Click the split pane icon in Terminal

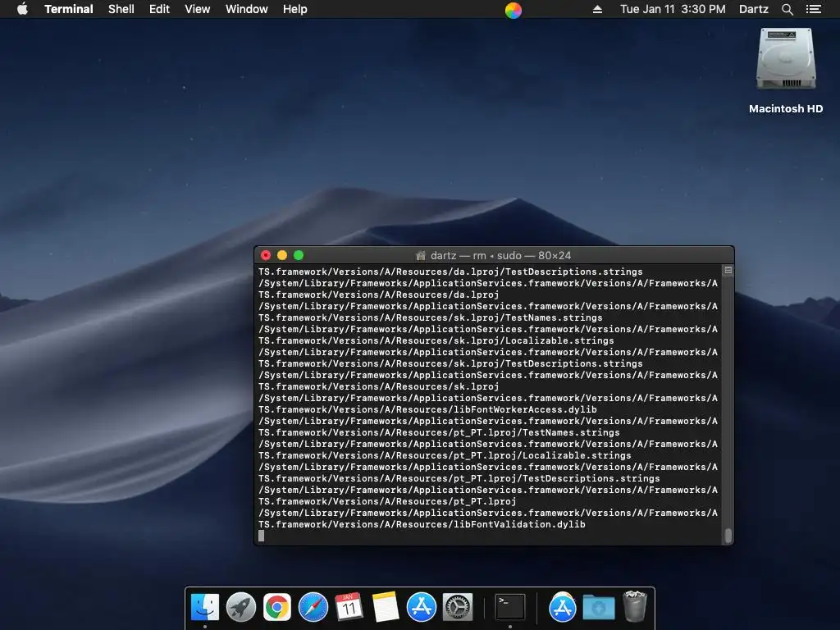pyautogui.click(x=728, y=271)
